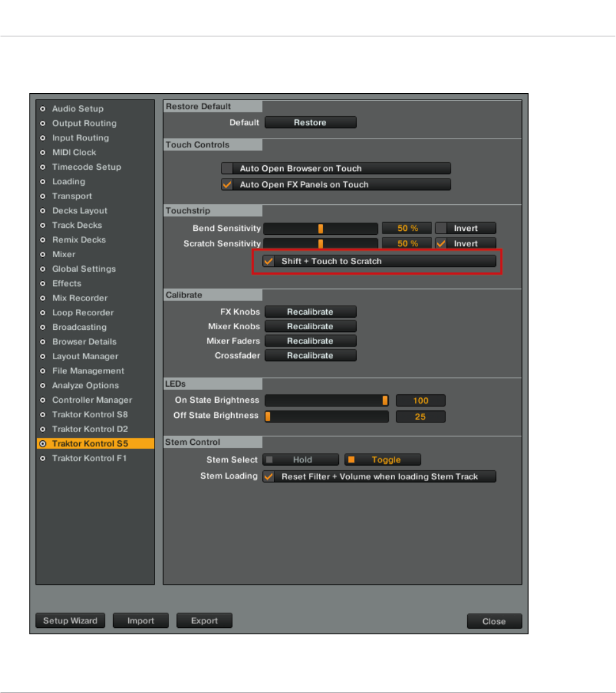
Task: Click the Export settings button
Action: coord(204,621)
